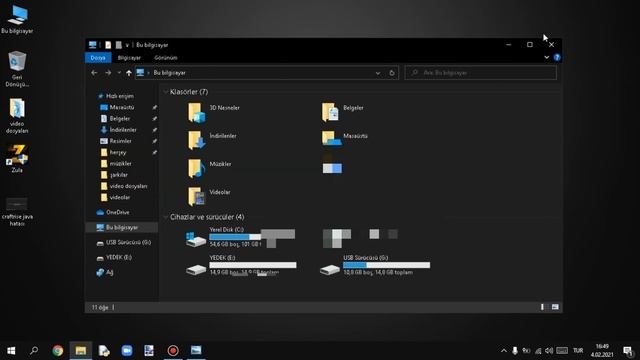The width and height of the screenshot is (640, 360).
Task: Switch to large icons view in status bar
Action: [x=555, y=307]
